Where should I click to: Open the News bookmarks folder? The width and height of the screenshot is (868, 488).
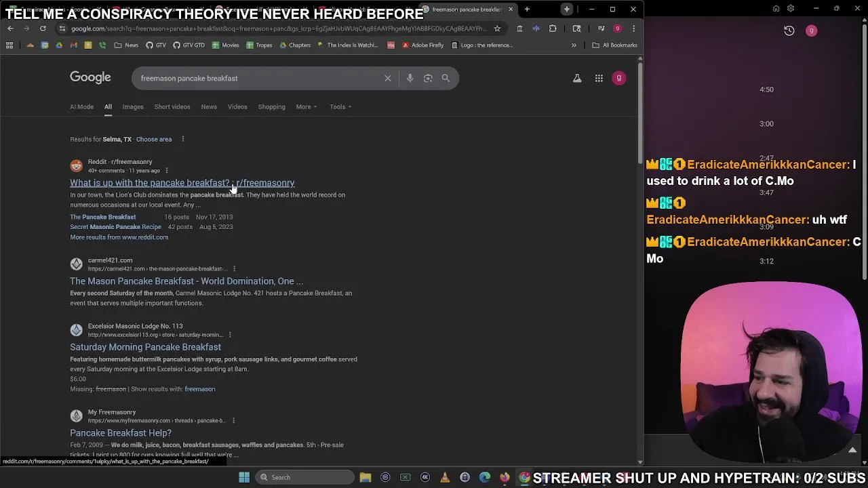(x=126, y=45)
